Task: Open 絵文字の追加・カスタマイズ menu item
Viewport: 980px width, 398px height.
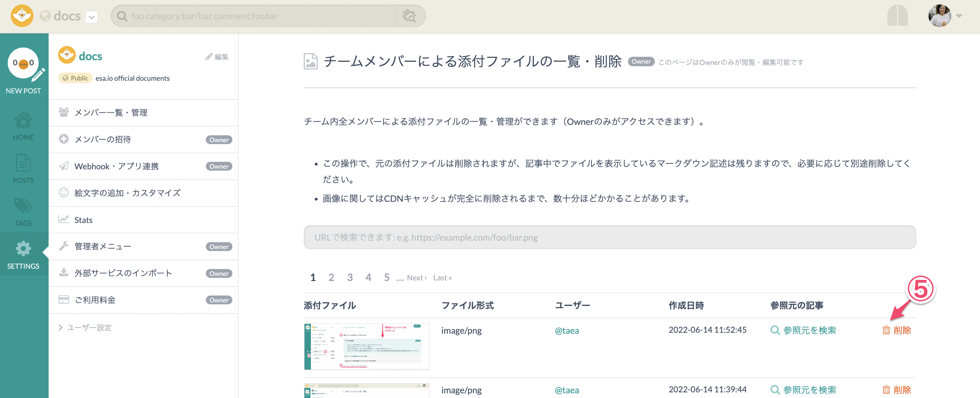Action: 143,193
